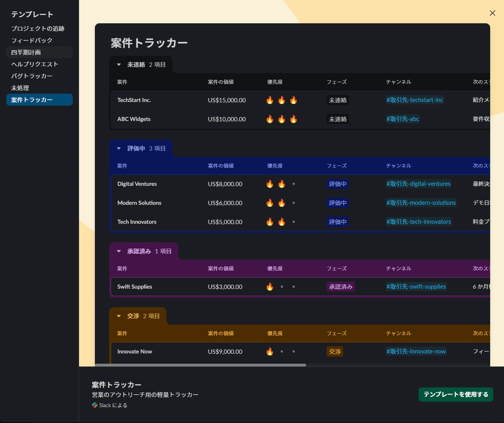Click the flame icon for Innovate Now
Viewport: 504px width, 423px height.
pyautogui.click(x=270, y=351)
